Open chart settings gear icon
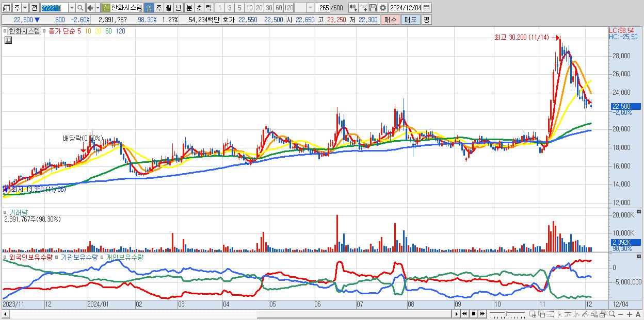 point(382,8)
